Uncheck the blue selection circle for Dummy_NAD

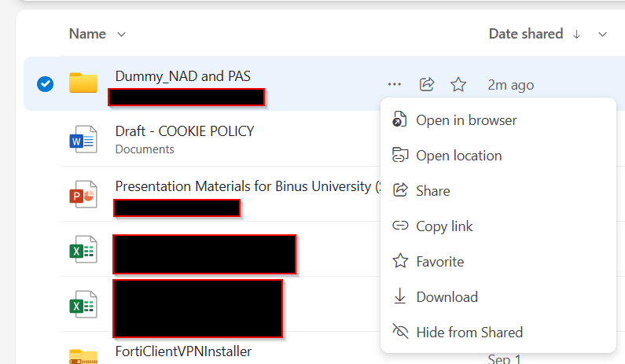(x=45, y=84)
